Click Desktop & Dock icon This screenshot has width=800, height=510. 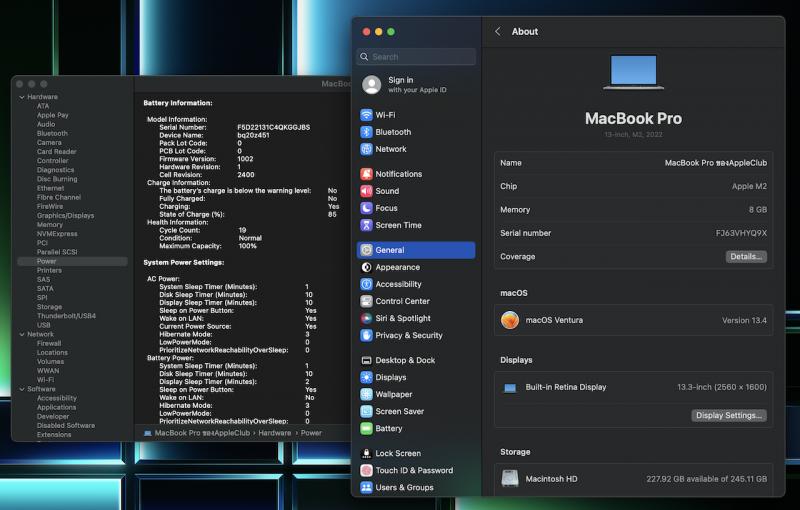pyautogui.click(x=366, y=360)
